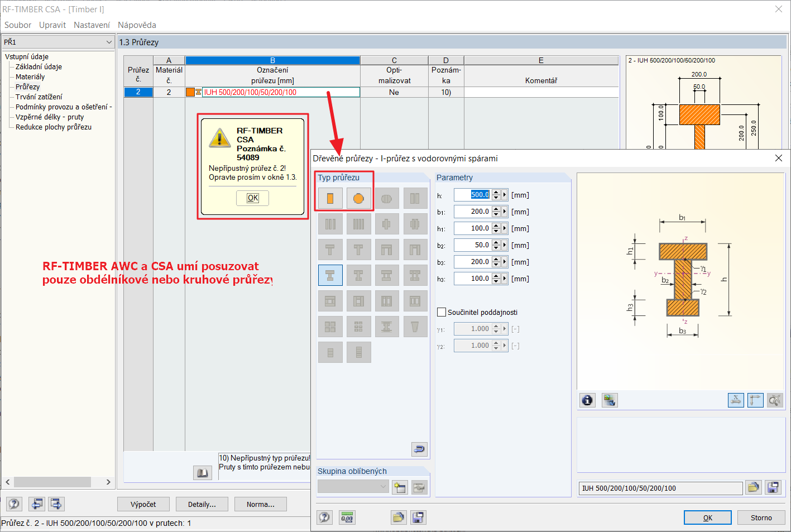This screenshot has width=791, height=532.
Task: Click the Materiál č. cell with value 2
Action: 169,92
